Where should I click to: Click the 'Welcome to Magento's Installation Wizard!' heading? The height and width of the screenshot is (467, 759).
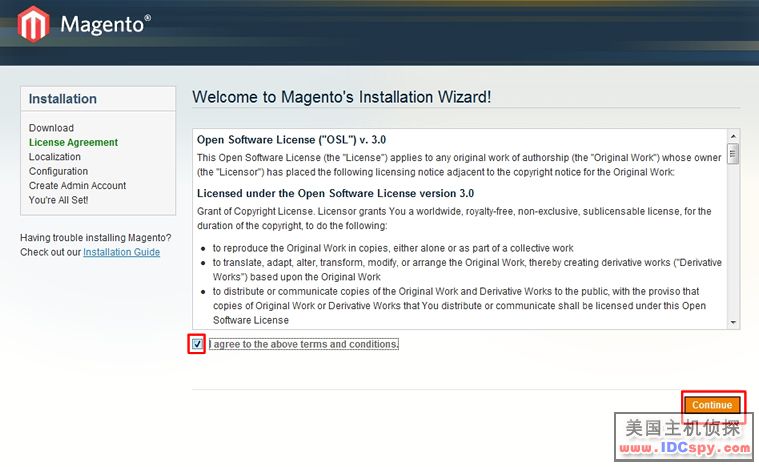point(342,97)
